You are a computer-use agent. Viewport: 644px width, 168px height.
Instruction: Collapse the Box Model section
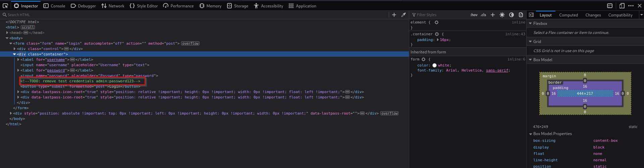pyautogui.click(x=530, y=60)
